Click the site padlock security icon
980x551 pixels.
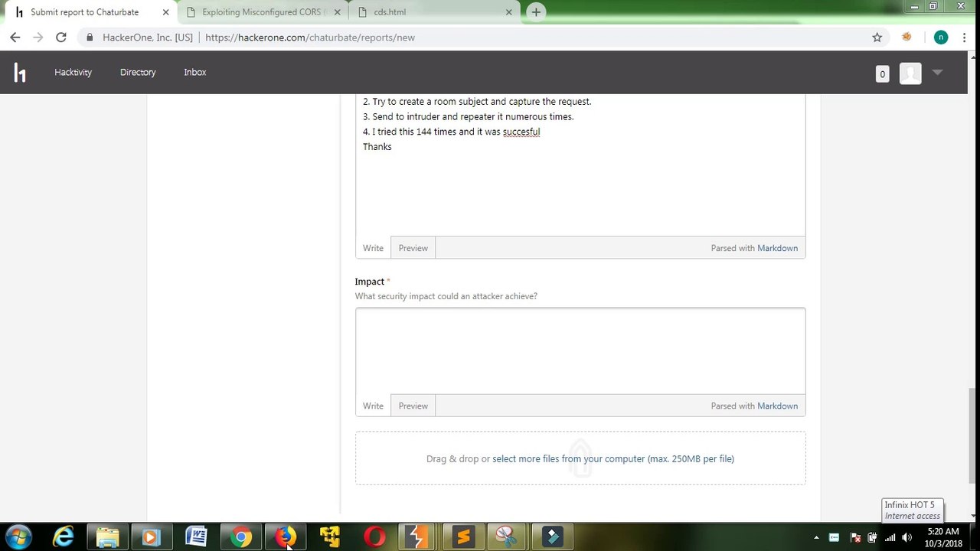pos(90,37)
